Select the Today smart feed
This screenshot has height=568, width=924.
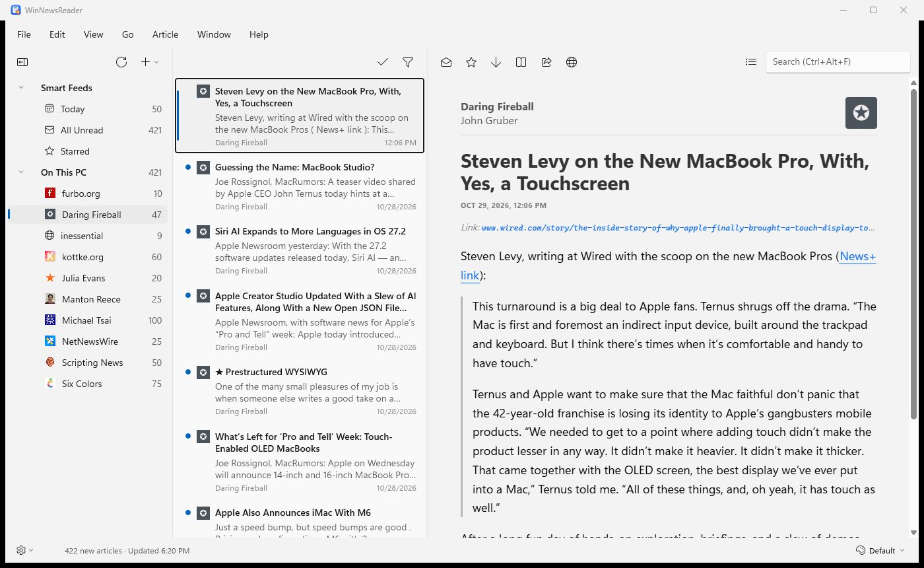click(x=88, y=109)
